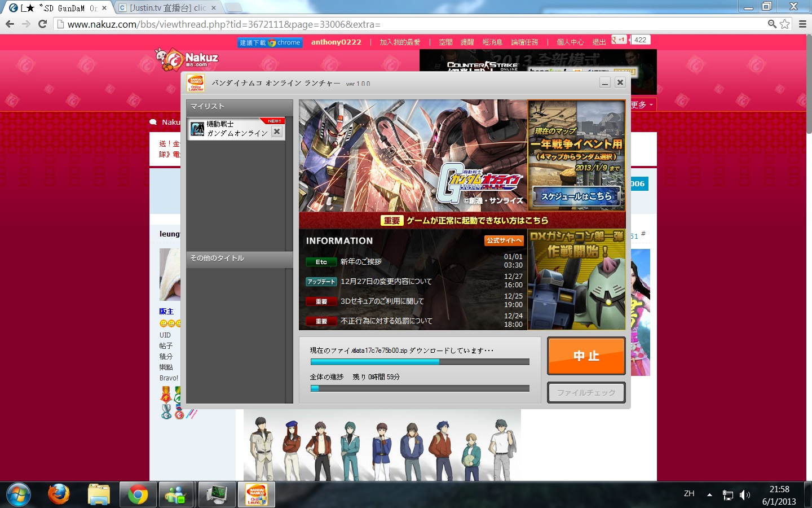This screenshot has width=812, height=508.
Task: Close the Justin.tv browser tab
Action: [x=214, y=8]
